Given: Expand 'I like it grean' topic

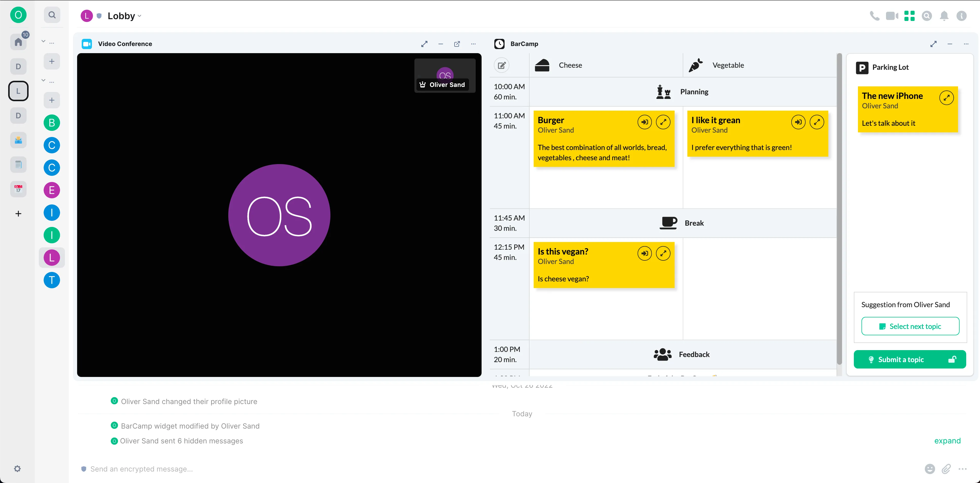Looking at the screenshot, I should (x=817, y=122).
